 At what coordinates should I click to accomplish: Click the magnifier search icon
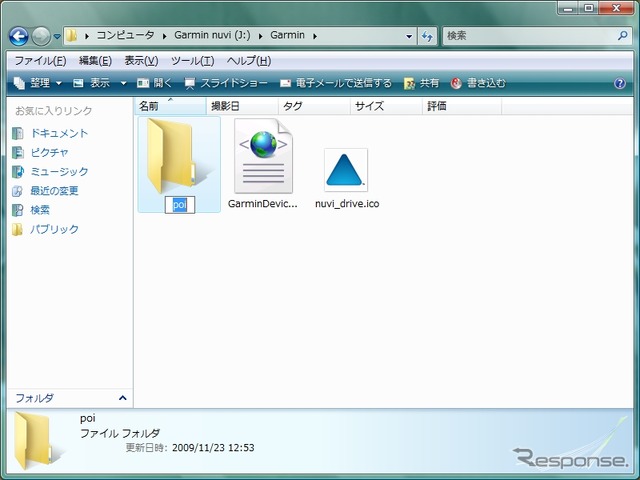(622, 36)
